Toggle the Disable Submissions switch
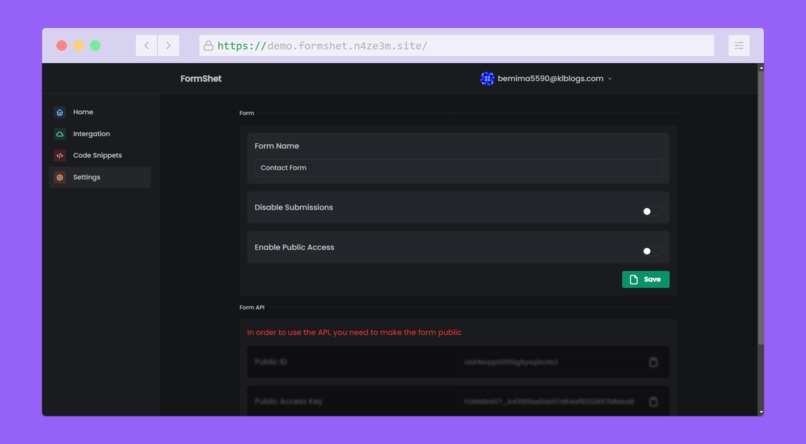The image size is (806, 444). (x=651, y=211)
